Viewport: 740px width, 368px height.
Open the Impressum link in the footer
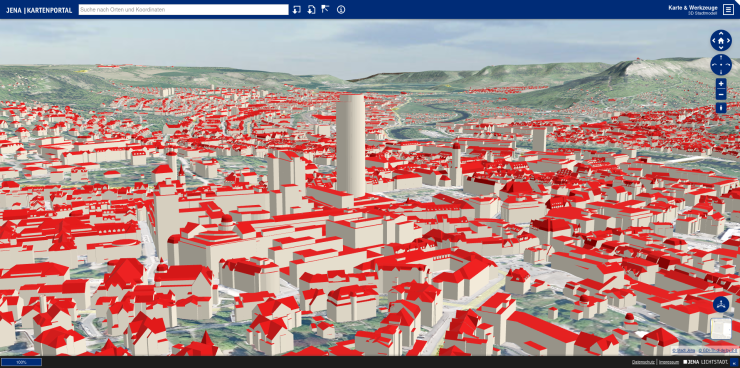pos(668,362)
